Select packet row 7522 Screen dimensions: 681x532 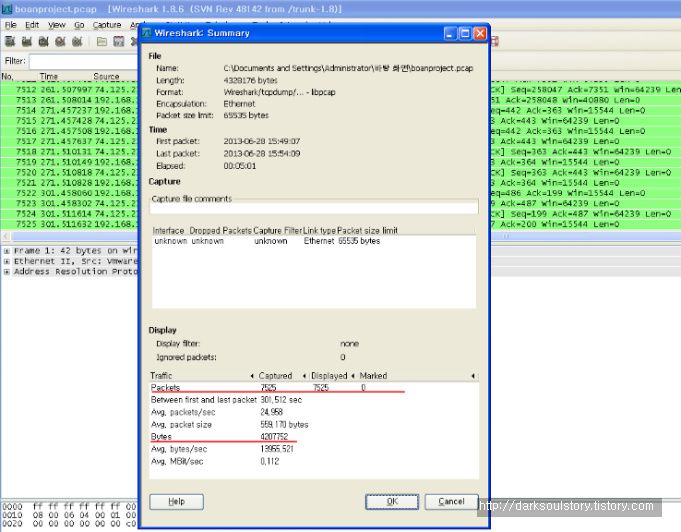click(x=69, y=193)
